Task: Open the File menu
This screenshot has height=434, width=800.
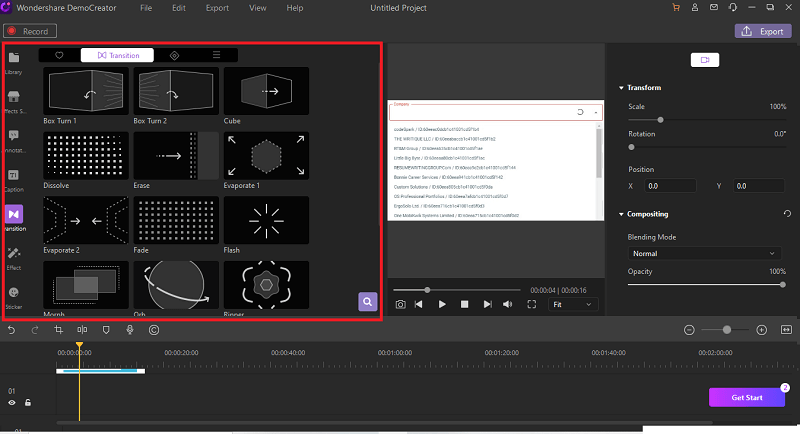Action: pos(146,8)
